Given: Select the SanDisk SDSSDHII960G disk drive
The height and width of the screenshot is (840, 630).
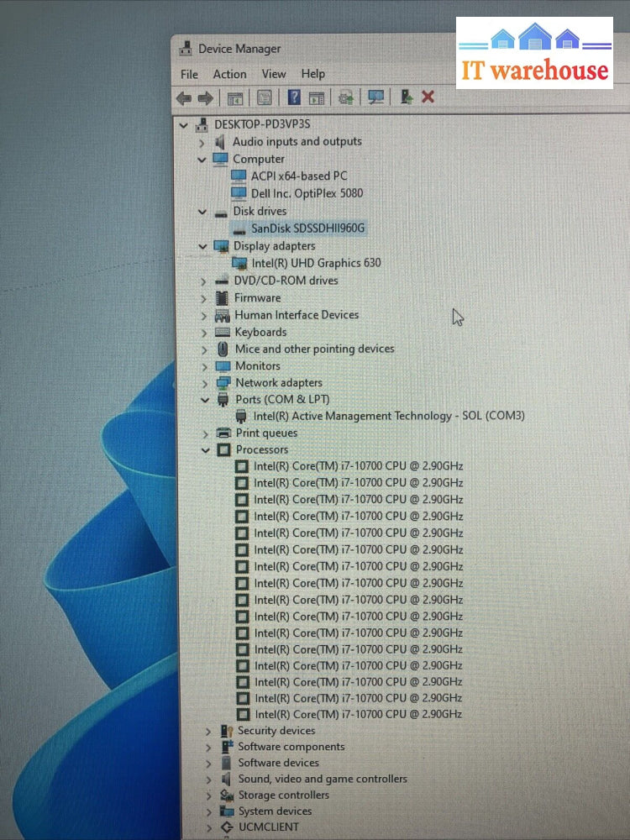Looking at the screenshot, I should [308, 228].
